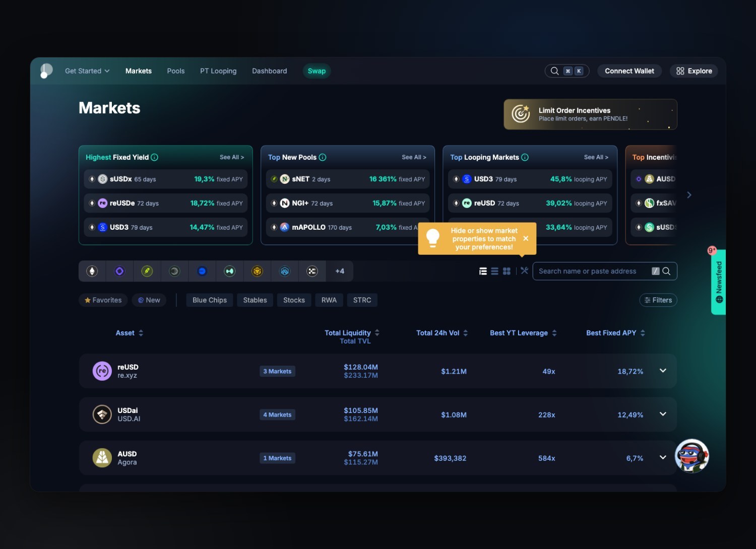This screenshot has width=756, height=549.
Task: See all Highest Fixed Yield markets
Action: pyautogui.click(x=232, y=157)
